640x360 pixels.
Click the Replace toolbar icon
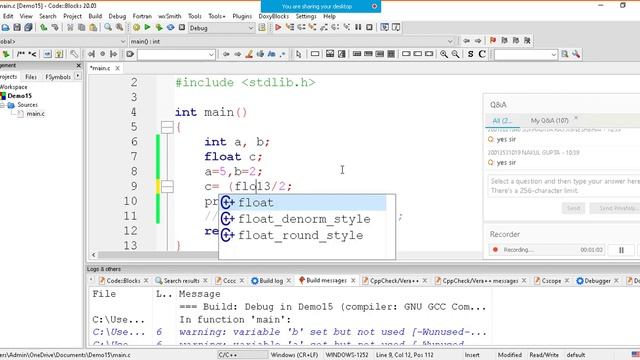(x=119, y=27)
